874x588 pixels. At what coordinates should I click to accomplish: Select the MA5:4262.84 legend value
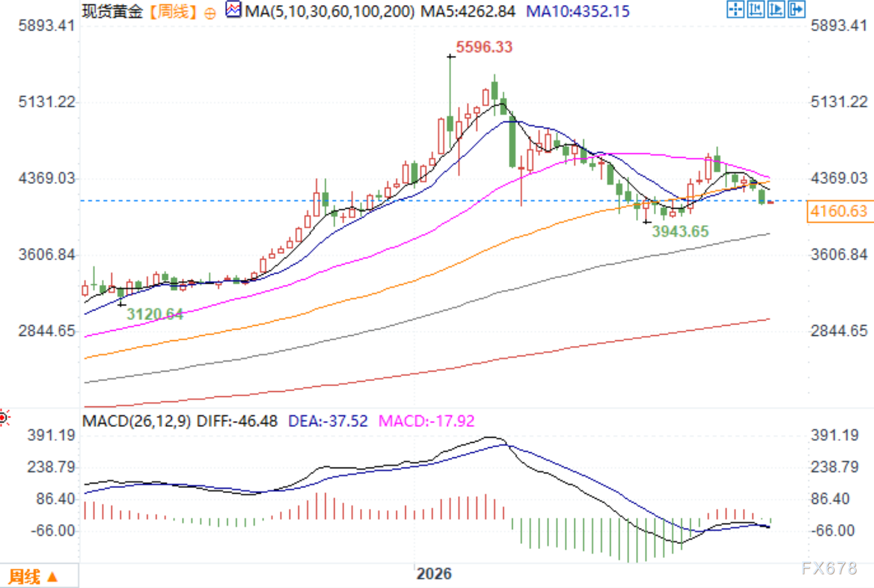tap(468, 11)
